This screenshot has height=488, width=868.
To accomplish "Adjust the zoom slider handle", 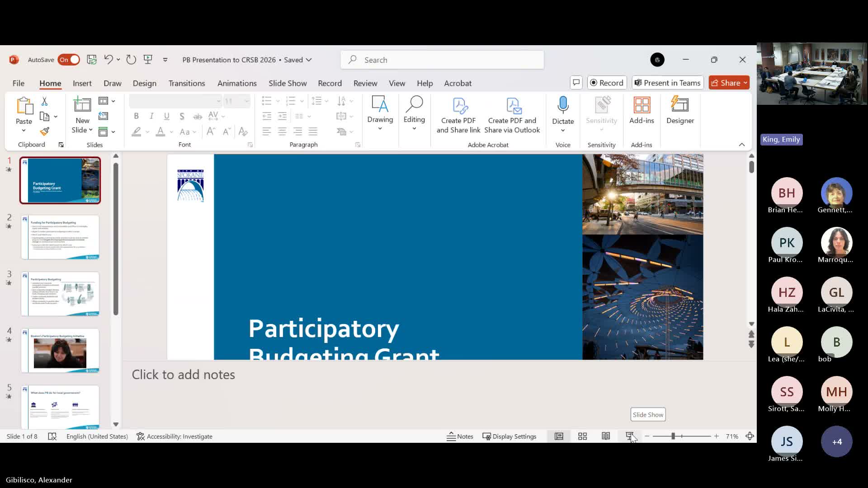I will pyautogui.click(x=673, y=436).
